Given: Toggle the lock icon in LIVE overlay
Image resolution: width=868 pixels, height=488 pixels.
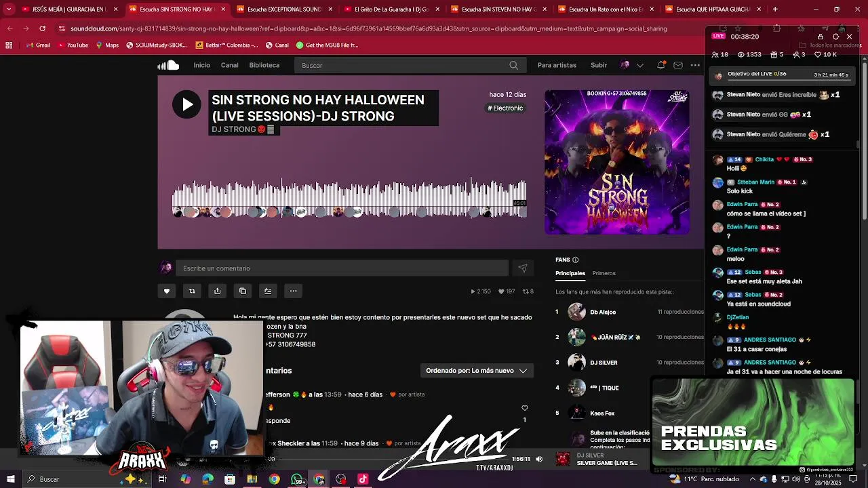Looking at the screenshot, I should pyautogui.click(x=821, y=37).
